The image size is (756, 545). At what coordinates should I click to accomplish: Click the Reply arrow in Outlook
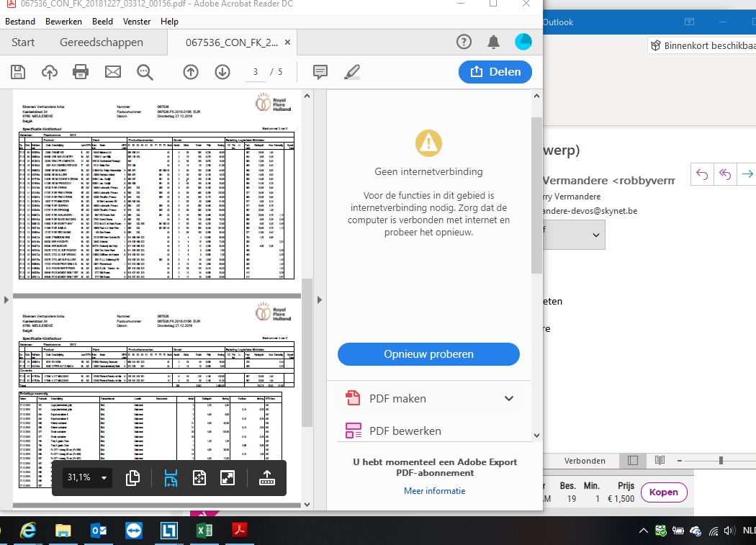tap(702, 174)
